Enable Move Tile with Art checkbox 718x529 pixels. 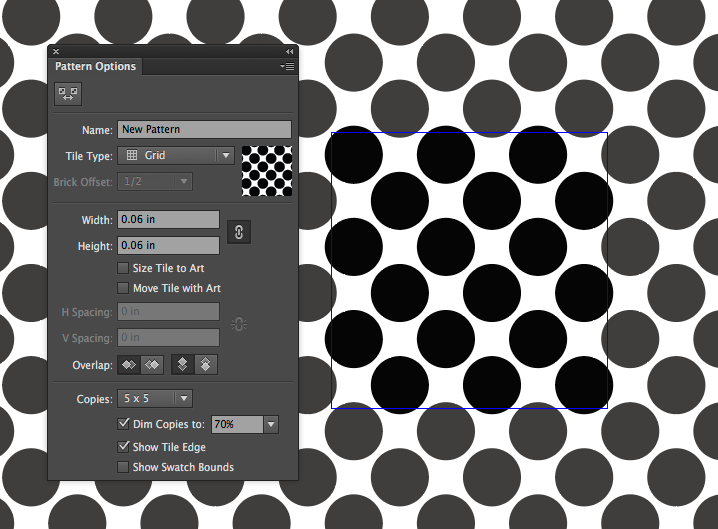coord(123,288)
